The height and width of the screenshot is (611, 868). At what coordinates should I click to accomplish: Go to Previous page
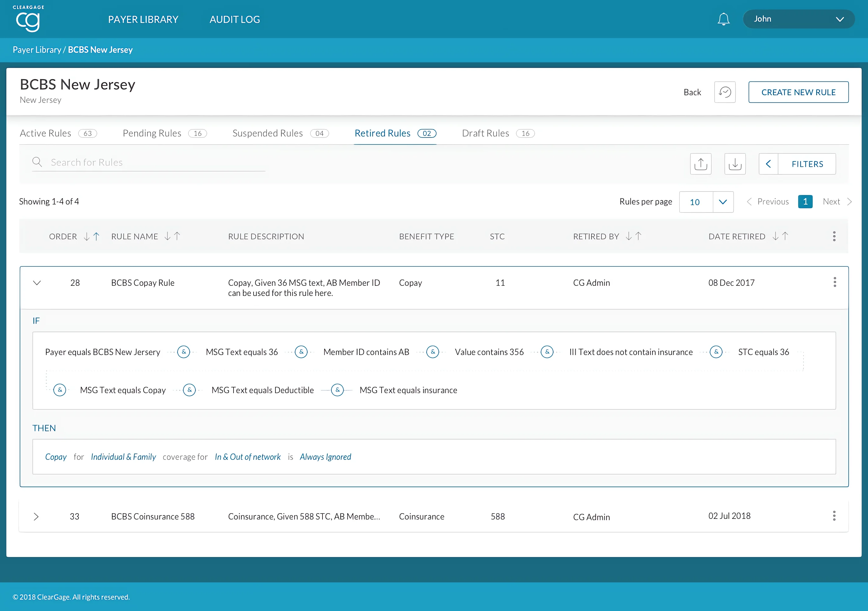coord(768,201)
